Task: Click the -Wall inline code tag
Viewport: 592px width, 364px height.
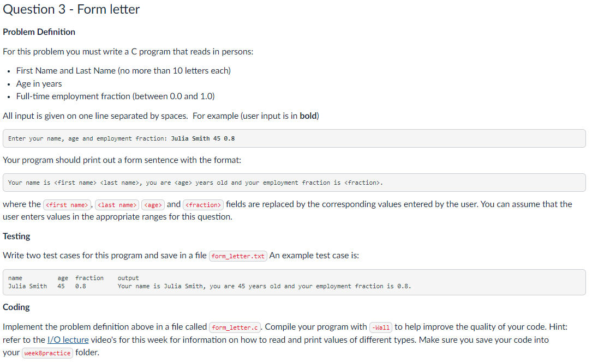Action: (381, 327)
